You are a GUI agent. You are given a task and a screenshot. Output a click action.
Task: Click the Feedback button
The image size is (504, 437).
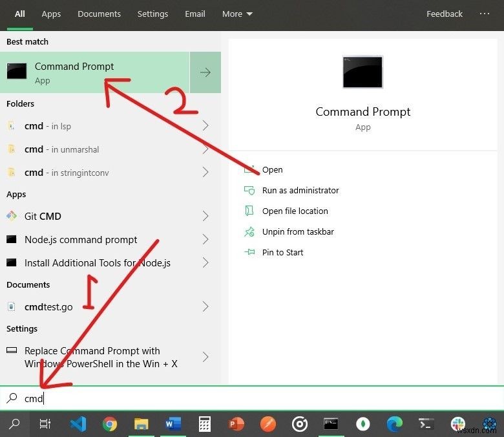pyautogui.click(x=444, y=14)
